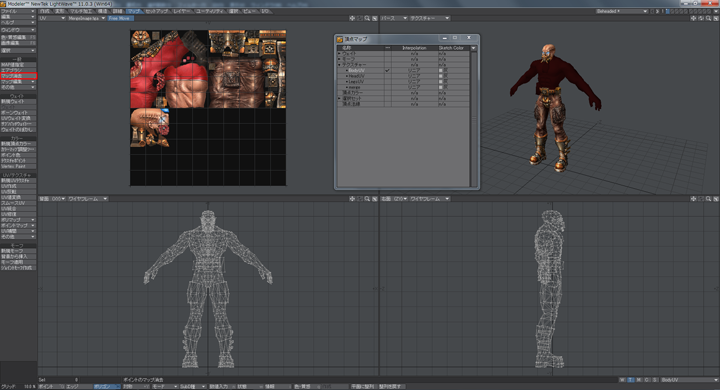Click エアブラシ button in left panel
Viewport: 720px width, 390px height.
pyautogui.click(x=18, y=70)
